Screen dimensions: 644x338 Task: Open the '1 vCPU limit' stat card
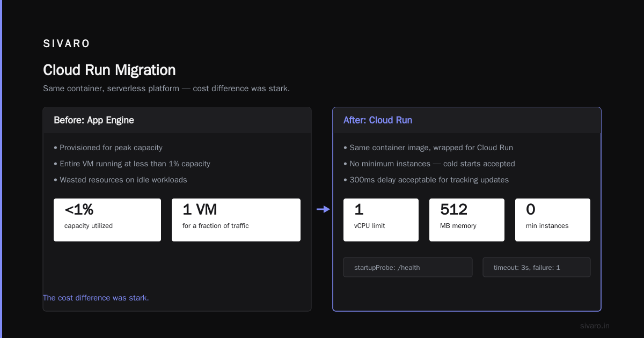[x=381, y=220]
